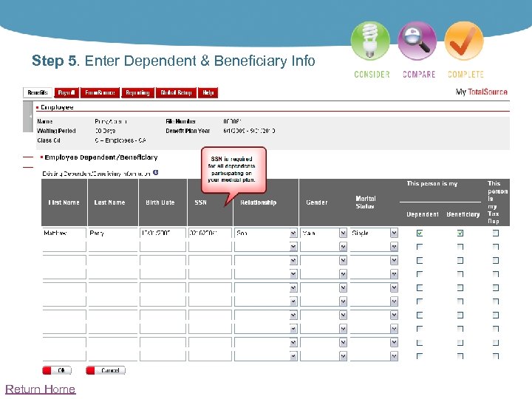Check Tax Dep checkbox for Matthew Parry
This screenshot has width=532, height=399.
[x=496, y=233]
